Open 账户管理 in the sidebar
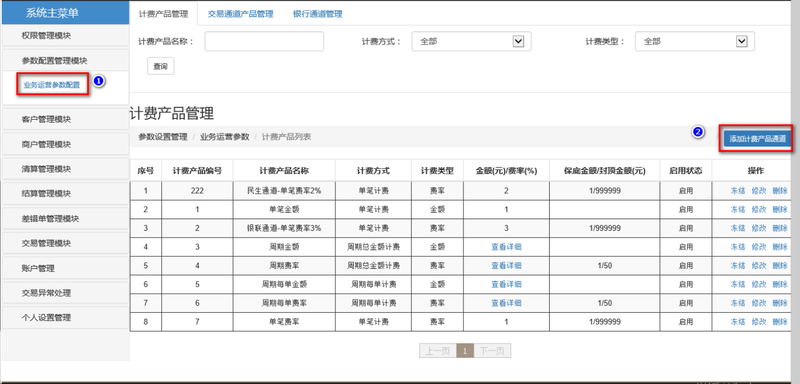800x384 pixels. click(x=65, y=268)
